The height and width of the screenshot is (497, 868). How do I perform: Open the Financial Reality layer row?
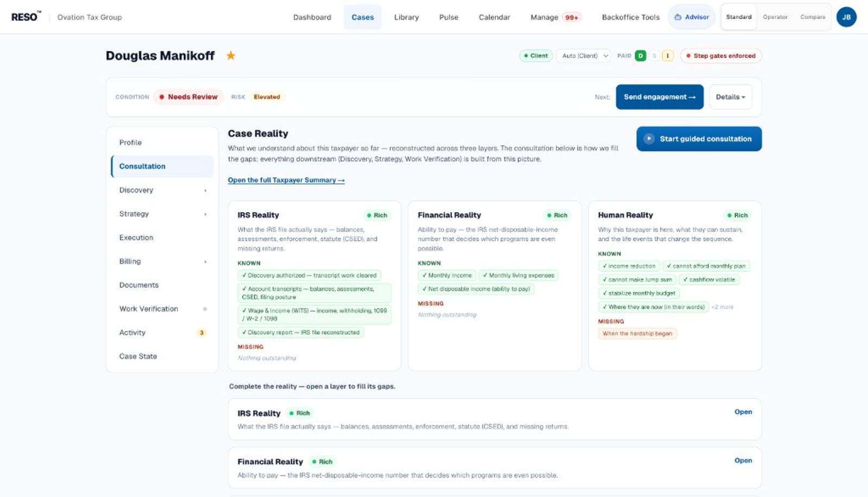point(494,467)
